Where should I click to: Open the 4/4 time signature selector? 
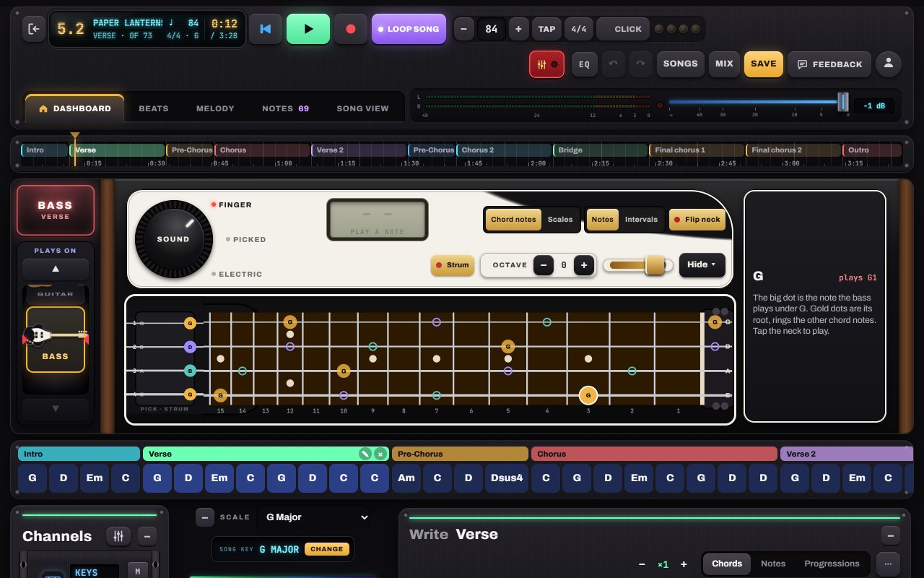click(x=579, y=29)
